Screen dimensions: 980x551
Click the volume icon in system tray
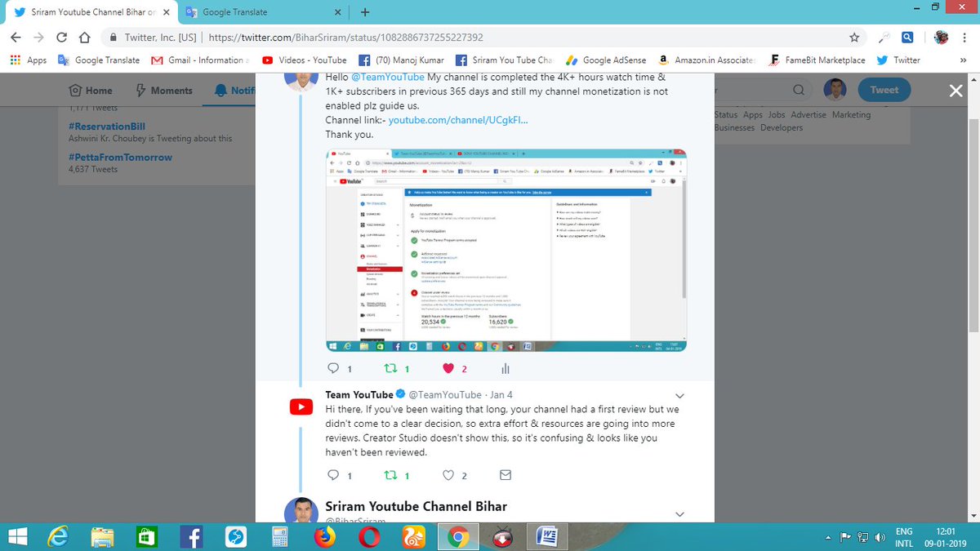(880, 537)
